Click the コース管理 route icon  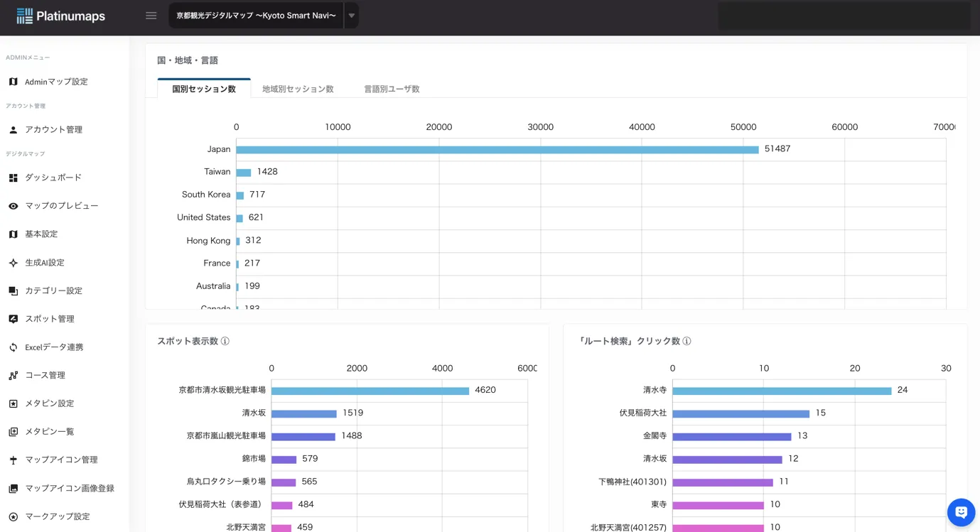[13, 375]
